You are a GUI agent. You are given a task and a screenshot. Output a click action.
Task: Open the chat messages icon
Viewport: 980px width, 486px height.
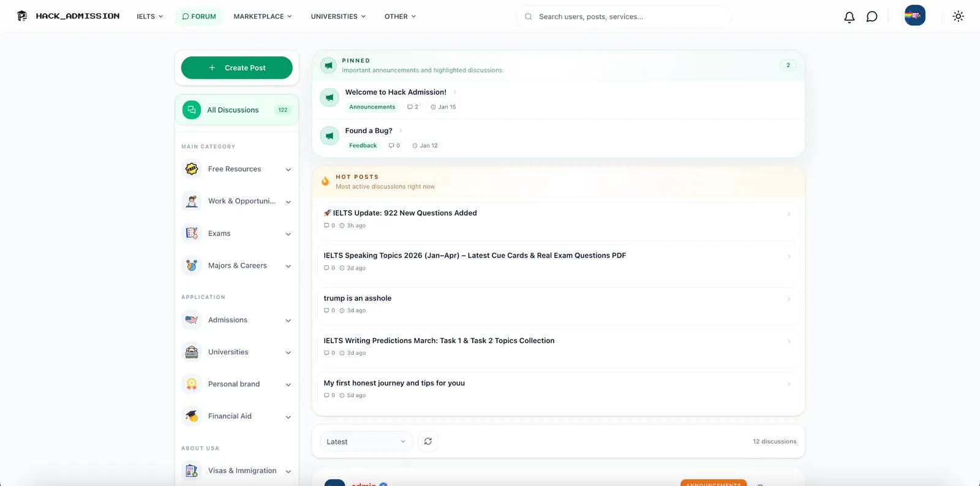coord(872,17)
